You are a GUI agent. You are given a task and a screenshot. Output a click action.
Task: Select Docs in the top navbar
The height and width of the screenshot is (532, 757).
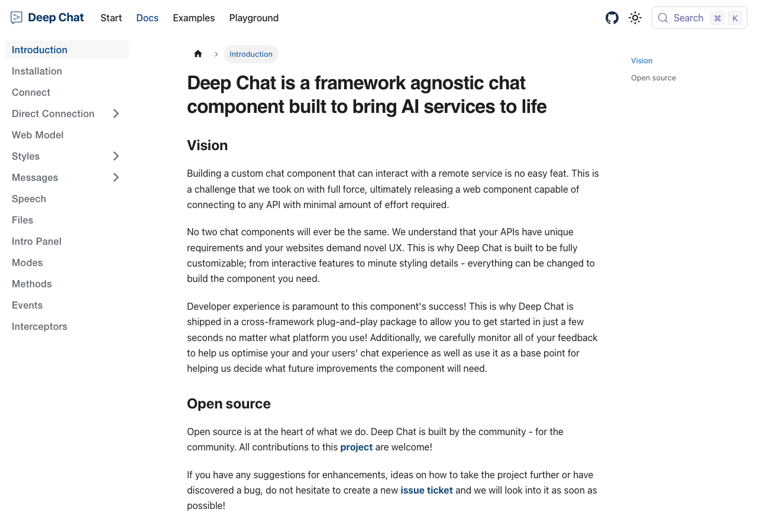click(147, 18)
